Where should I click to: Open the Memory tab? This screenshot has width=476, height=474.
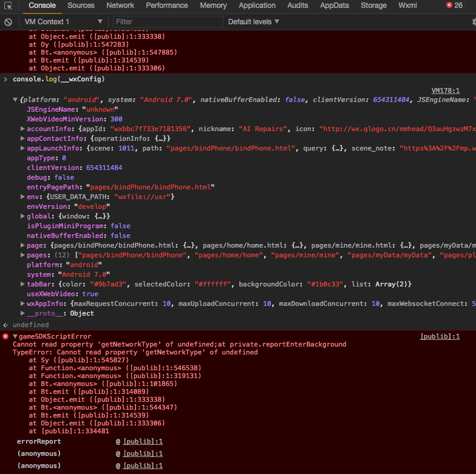(214, 5)
